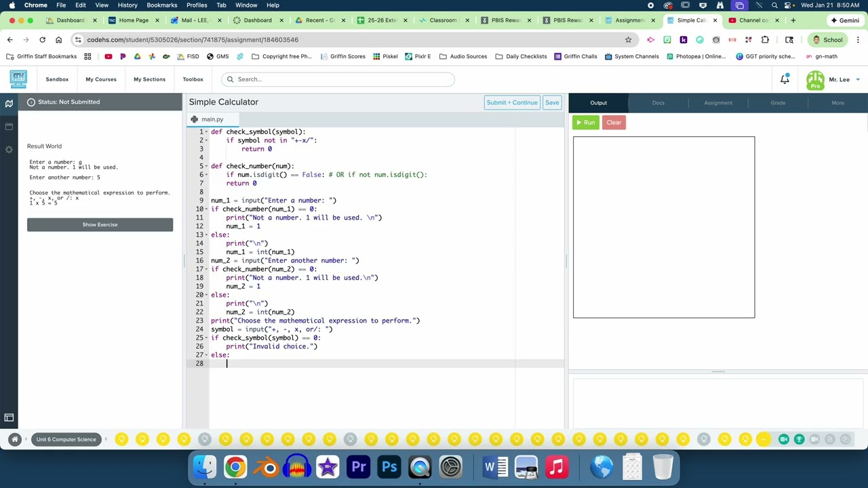
Task: Click the left sidebar map icon
Action: pyautogui.click(x=9, y=103)
